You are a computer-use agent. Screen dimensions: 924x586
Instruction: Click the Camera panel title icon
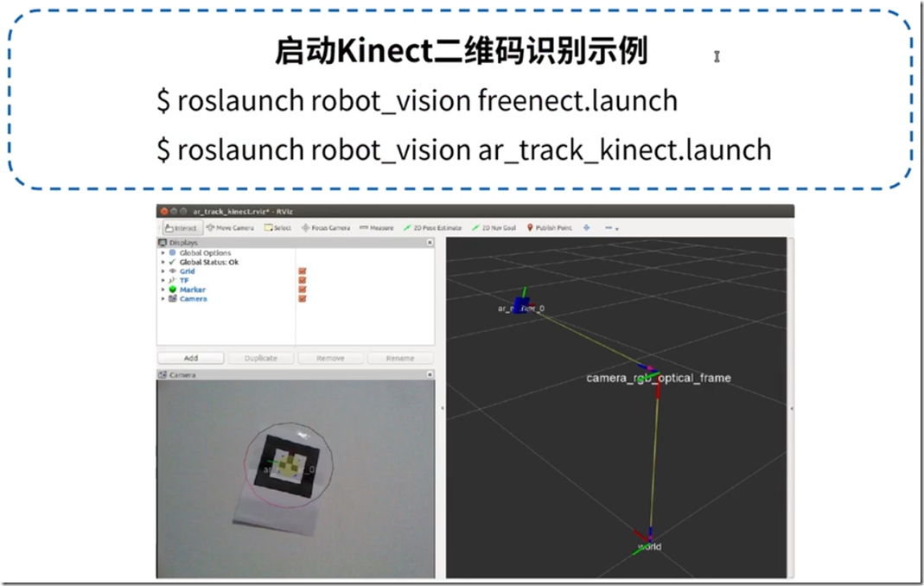pos(162,375)
